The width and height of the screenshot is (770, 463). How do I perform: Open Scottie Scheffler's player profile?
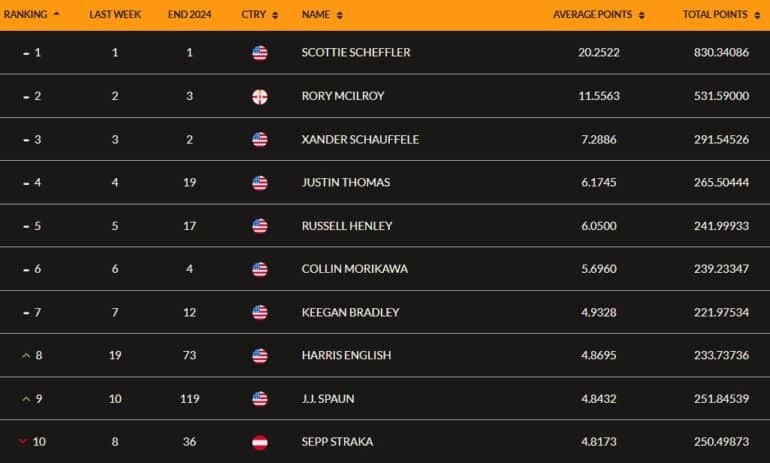click(356, 53)
